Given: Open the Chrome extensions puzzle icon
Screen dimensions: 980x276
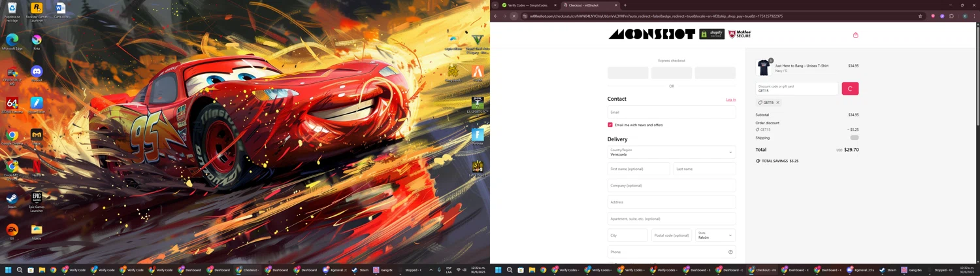Looking at the screenshot, I should click(951, 16).
